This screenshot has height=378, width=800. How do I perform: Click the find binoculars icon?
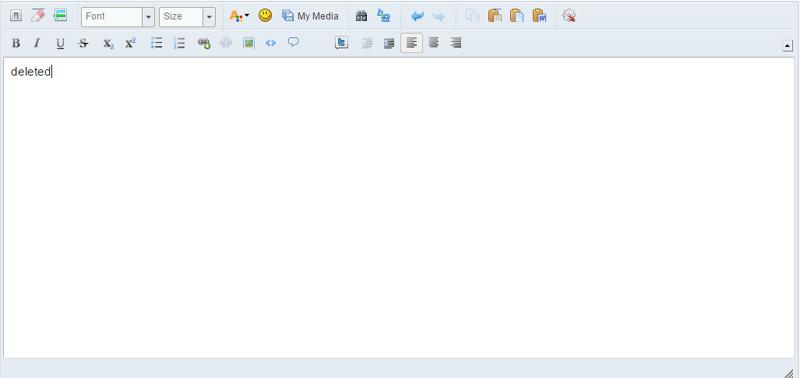361,16
